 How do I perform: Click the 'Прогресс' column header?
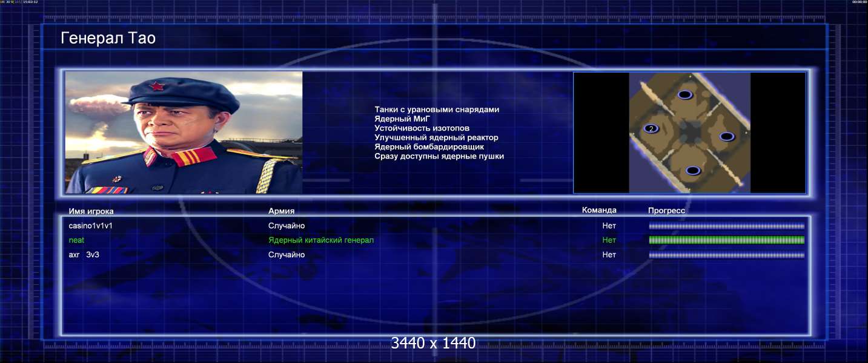(666, 211)
